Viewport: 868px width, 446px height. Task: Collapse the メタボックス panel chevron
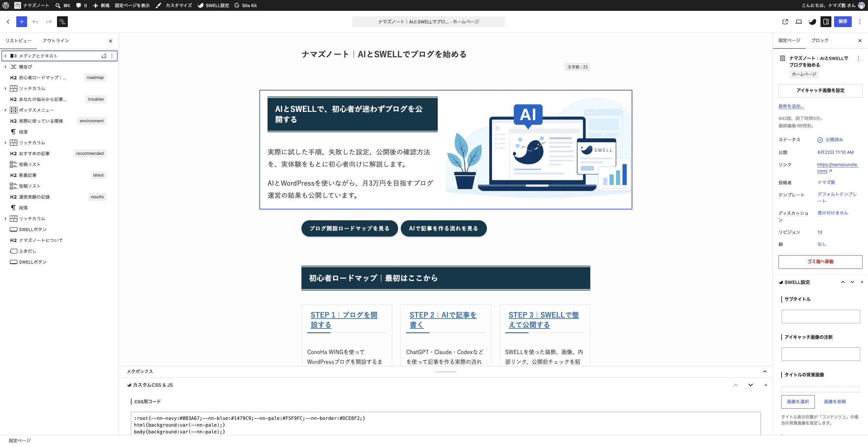pos(765,371)
